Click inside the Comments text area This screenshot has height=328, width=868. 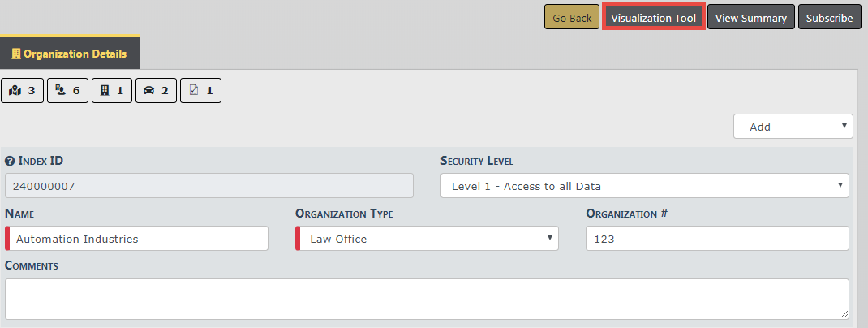[x=426, y=299]
